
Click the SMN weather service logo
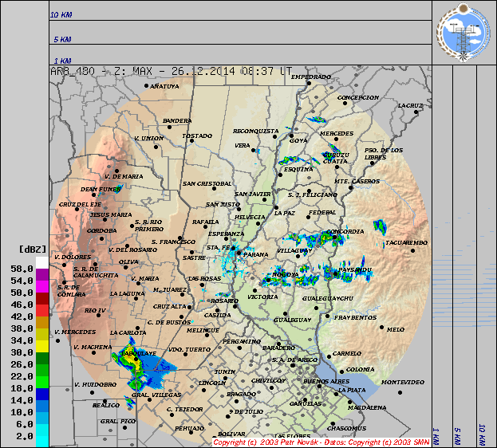pos(463,33)
